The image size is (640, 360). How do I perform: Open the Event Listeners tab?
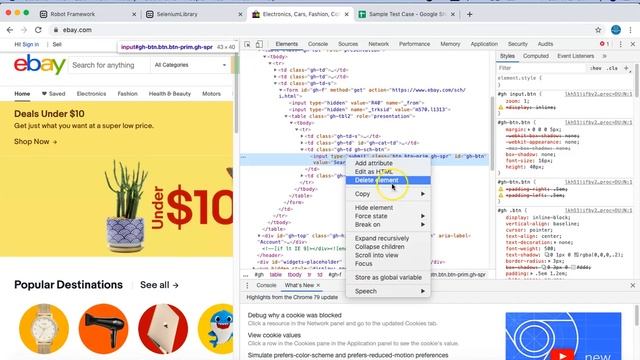click(x=576, y=56)
